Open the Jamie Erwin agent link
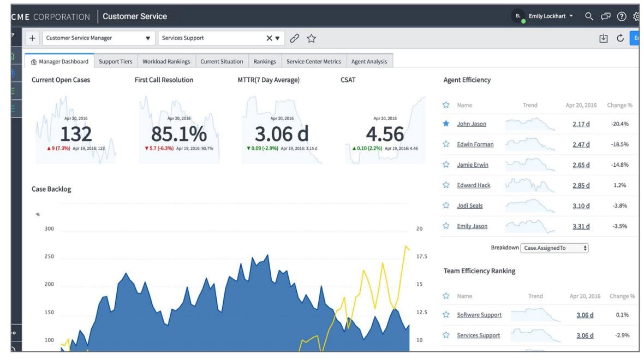Image resolution: width=644 pixels, height=359 pixels. click(473, 165)
